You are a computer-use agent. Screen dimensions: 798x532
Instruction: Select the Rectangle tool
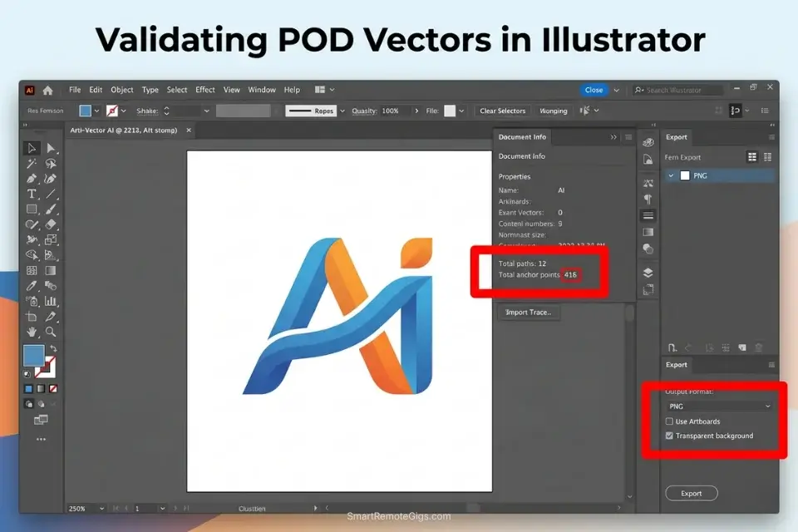pyautogui.click(x=32, y=209)
